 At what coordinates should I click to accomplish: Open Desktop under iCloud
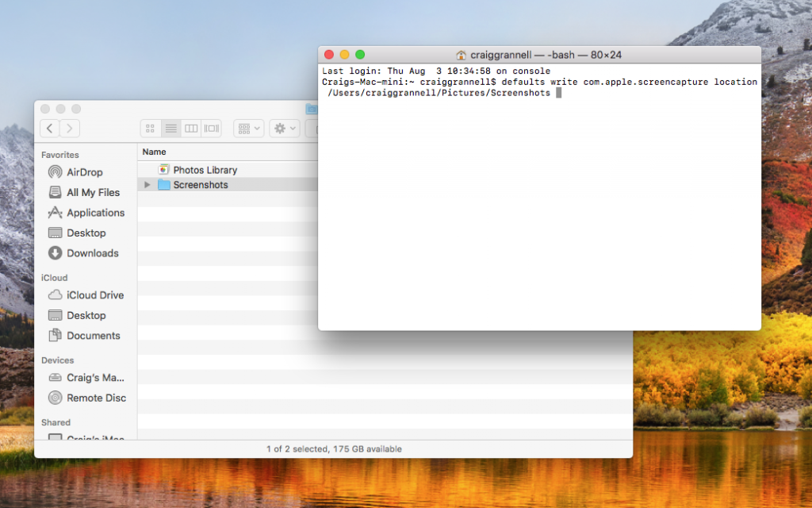coord(77,315)
